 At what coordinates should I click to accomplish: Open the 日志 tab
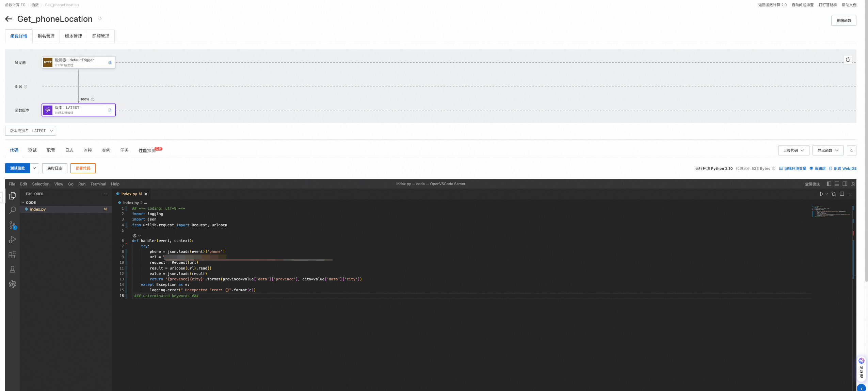click(69, 150)
